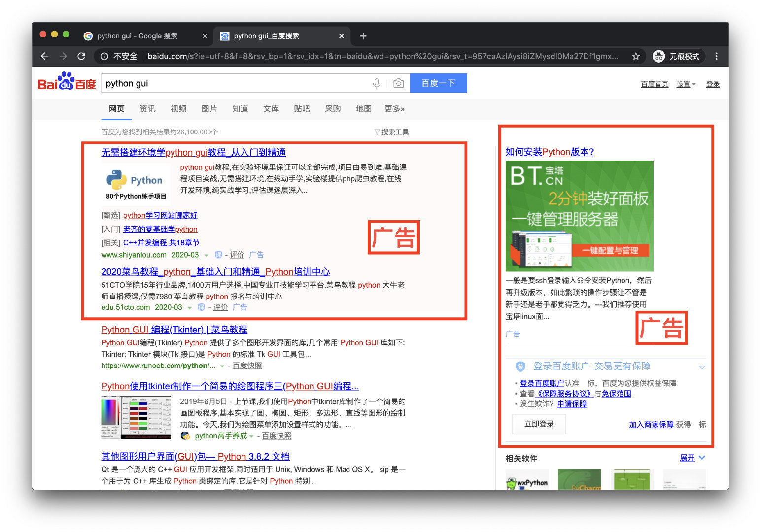
Task: Click the python gui search input field
Action: point(237,83)
